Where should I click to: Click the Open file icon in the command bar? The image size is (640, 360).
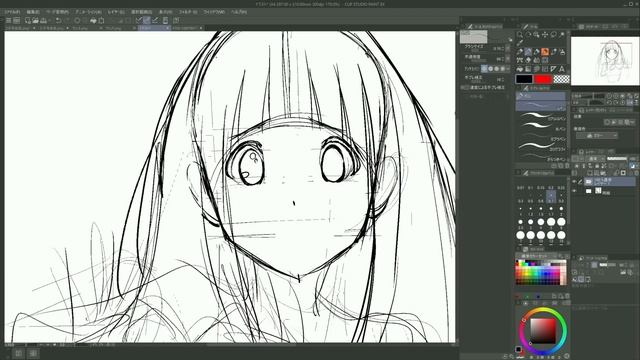[36, 20]
